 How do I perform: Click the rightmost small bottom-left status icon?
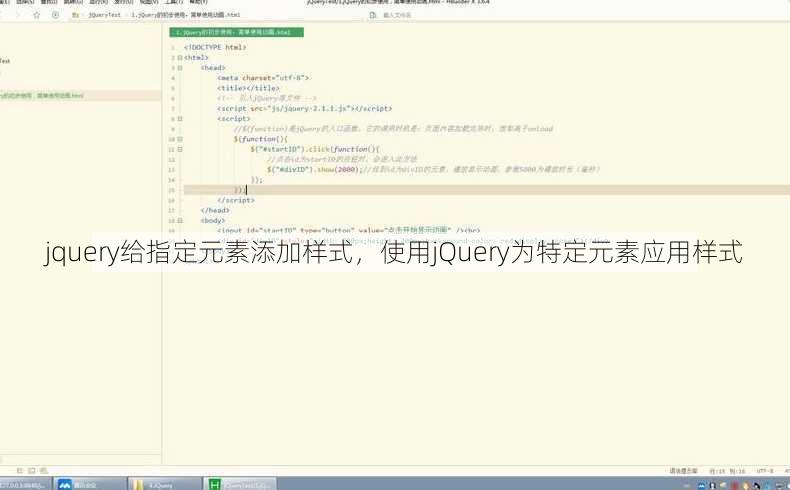(44, 470)
